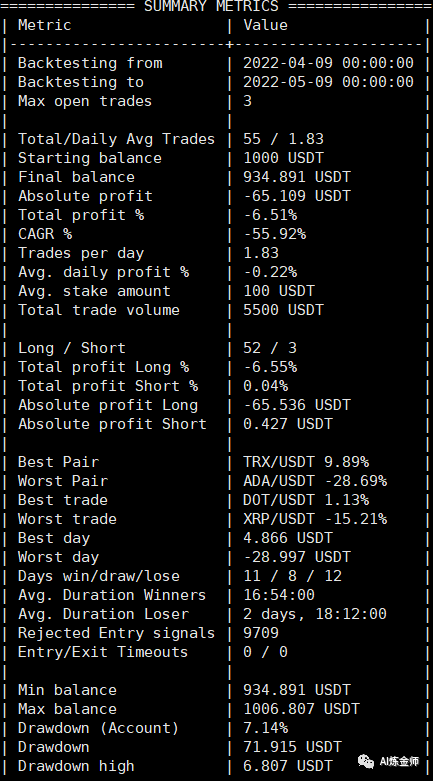Image resolution: width=433 pixels, height=781 pixels.
Task: Click the Max balance 1006.807 USDT value
Action: click(301, 709)
